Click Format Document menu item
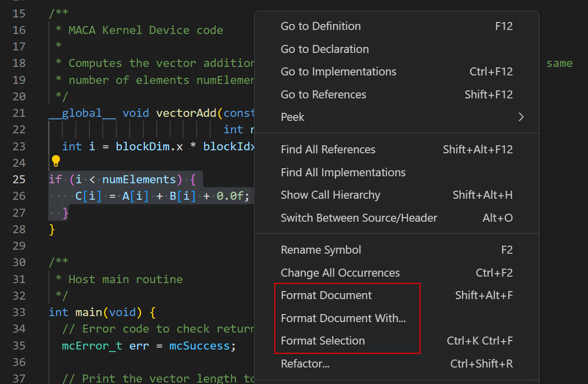Screen dimensions: 588x384 tap(326, 295)
